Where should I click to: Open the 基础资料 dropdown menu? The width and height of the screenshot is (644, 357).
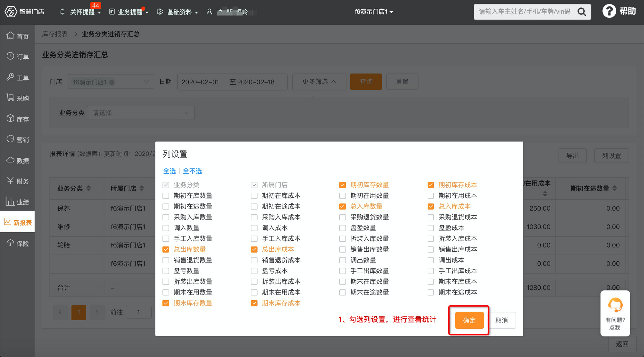[182, 12]
